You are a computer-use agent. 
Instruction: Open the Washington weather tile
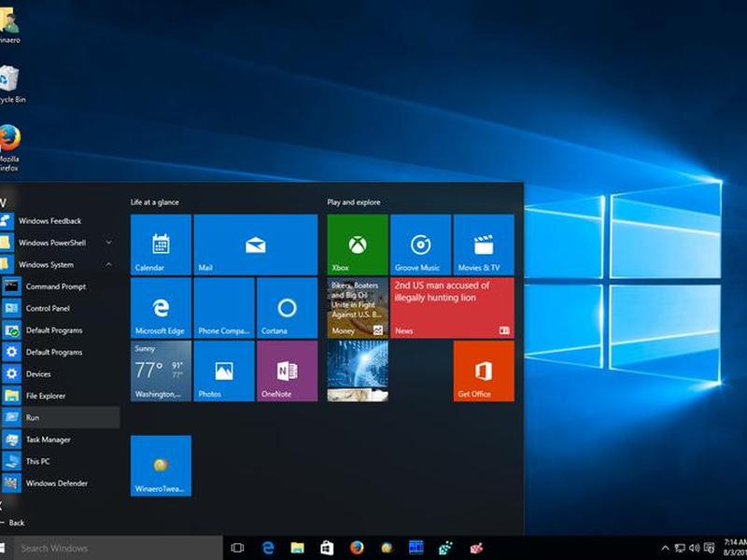[x=161, y=371]
